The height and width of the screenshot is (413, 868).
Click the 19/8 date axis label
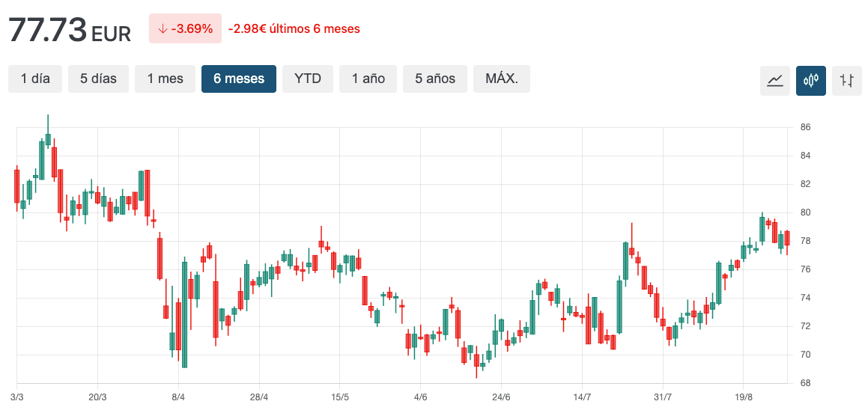[744, 397]
